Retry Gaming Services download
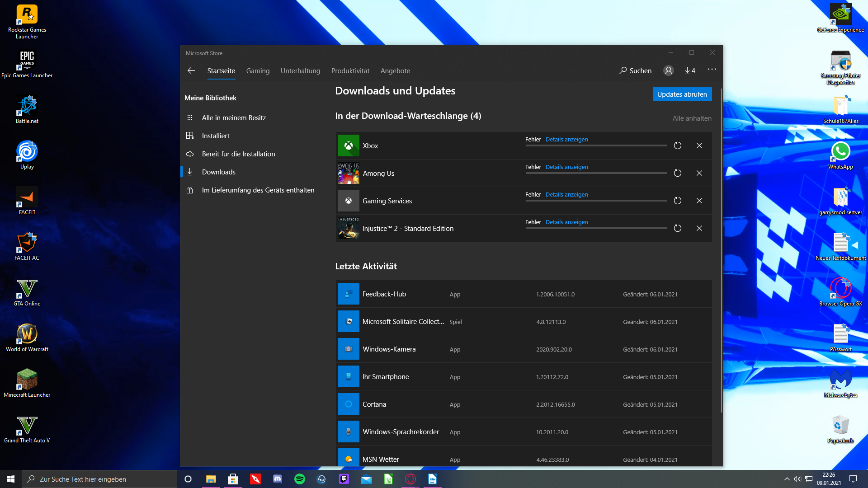The height and width of the screenshot is (488, 868). point(677,201)
